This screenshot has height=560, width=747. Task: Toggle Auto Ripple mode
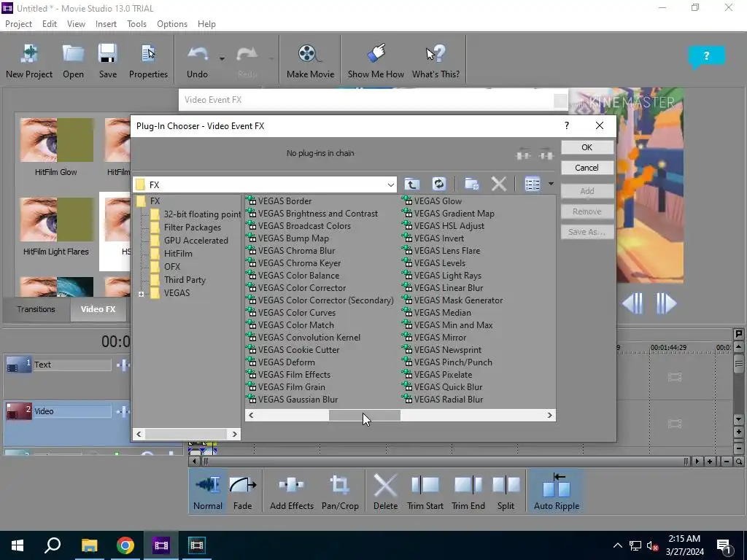(557, 491)
